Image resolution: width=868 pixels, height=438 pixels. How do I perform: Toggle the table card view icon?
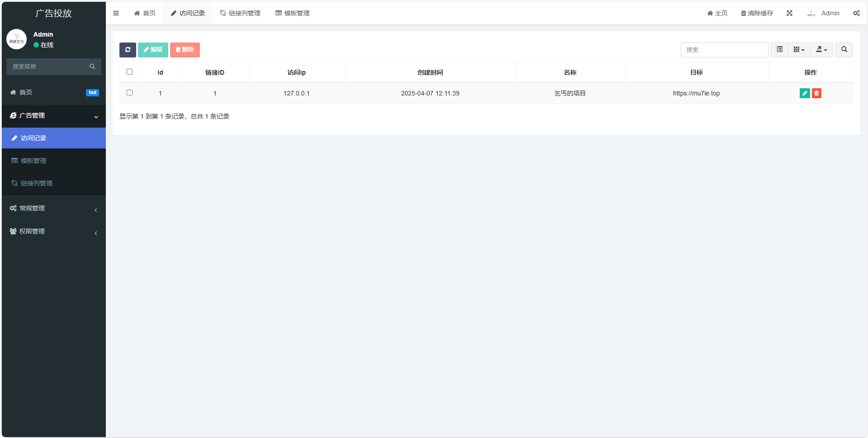pos(779,50)
